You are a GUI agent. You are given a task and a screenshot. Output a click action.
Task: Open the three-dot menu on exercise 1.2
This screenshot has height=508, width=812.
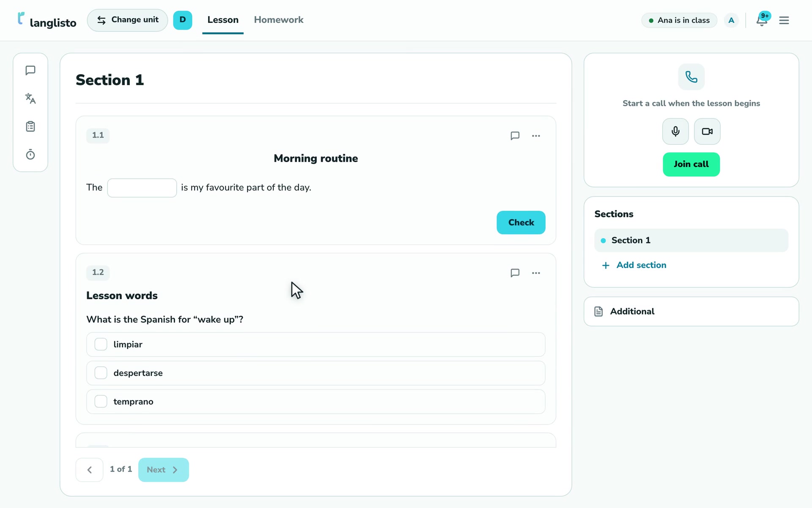(536, 273)
